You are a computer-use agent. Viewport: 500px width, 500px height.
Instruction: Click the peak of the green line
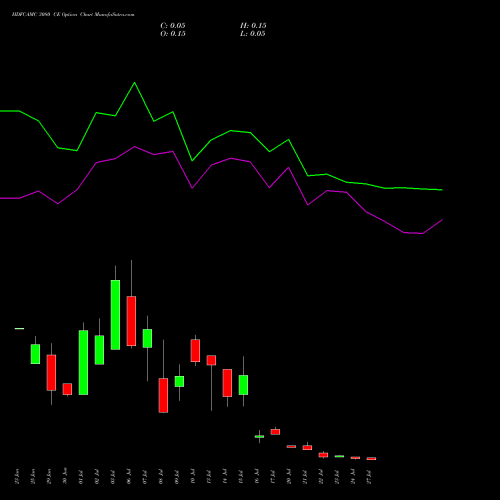135,83
